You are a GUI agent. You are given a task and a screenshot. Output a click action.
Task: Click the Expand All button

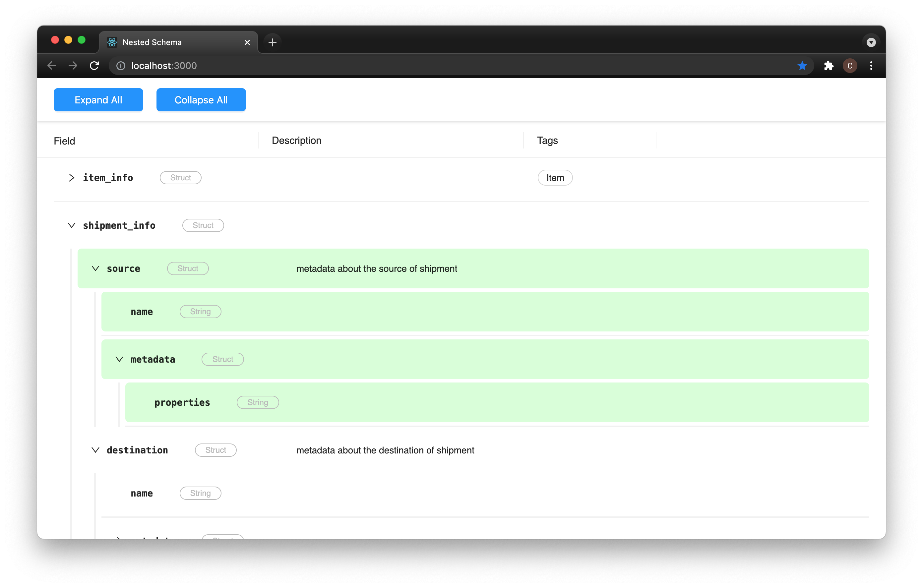98,100
